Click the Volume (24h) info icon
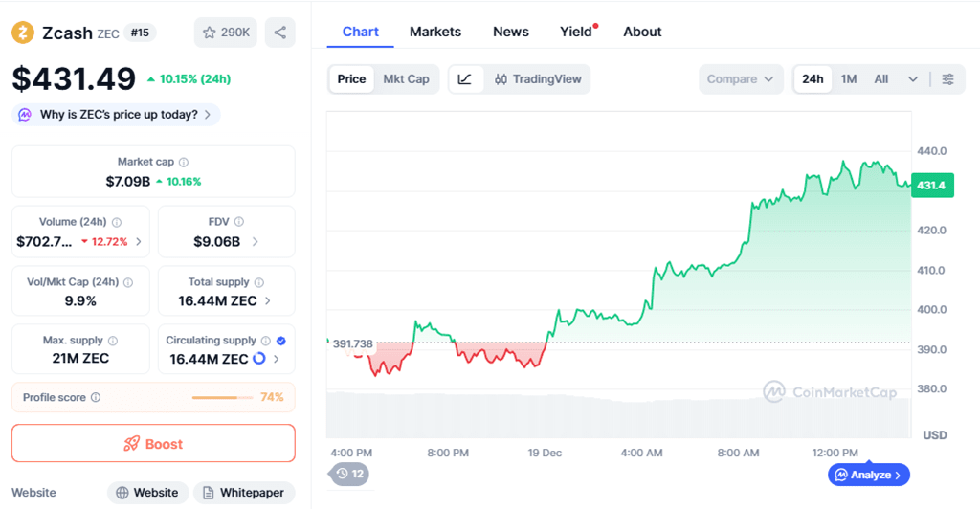 tap(116, 222)
